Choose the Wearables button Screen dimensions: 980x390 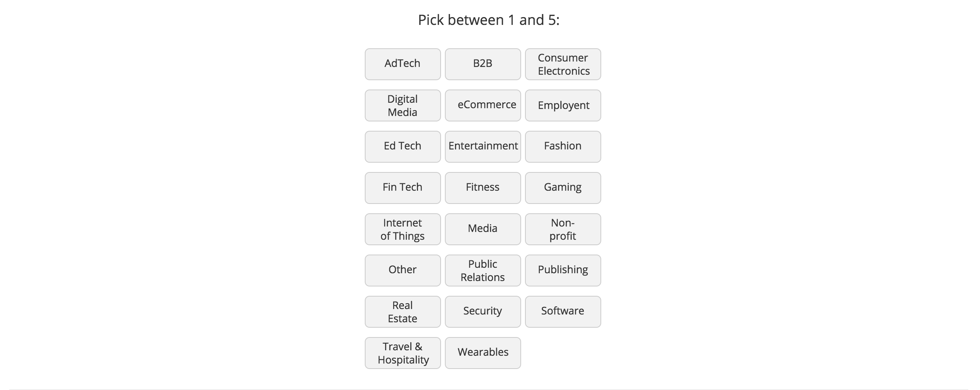tap(483, 353)
